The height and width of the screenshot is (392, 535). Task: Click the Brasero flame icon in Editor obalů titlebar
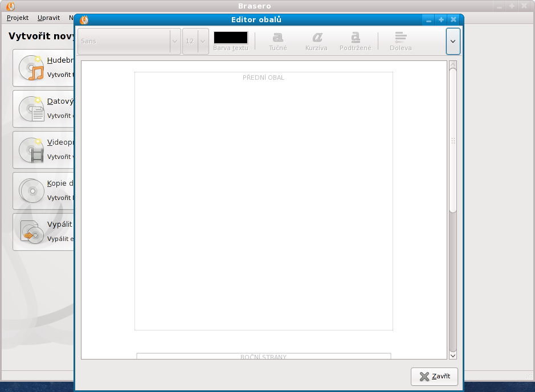click(x=84, y=20)
